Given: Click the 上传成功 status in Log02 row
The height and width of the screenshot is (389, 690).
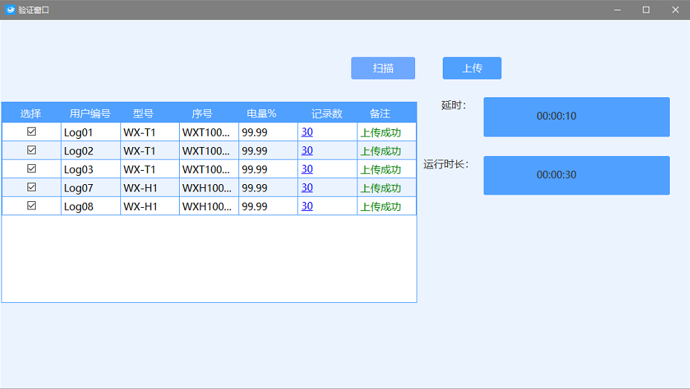Looking at the screenshot, I should click(381, 151).
